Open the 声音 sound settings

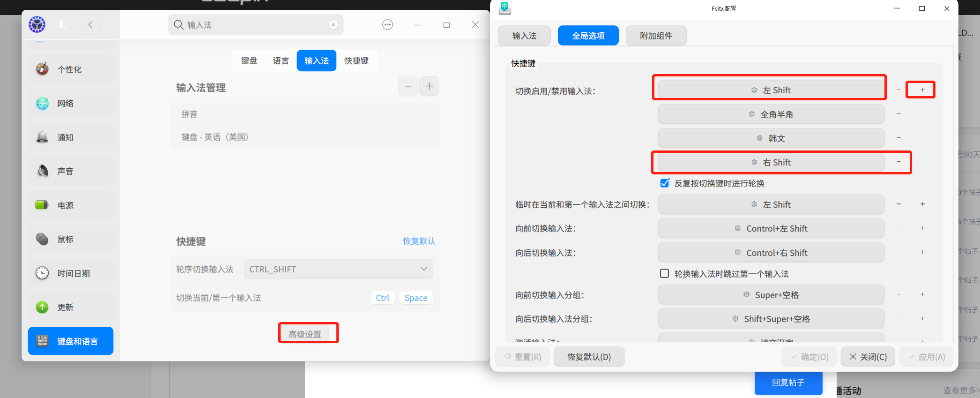[71, 171]
